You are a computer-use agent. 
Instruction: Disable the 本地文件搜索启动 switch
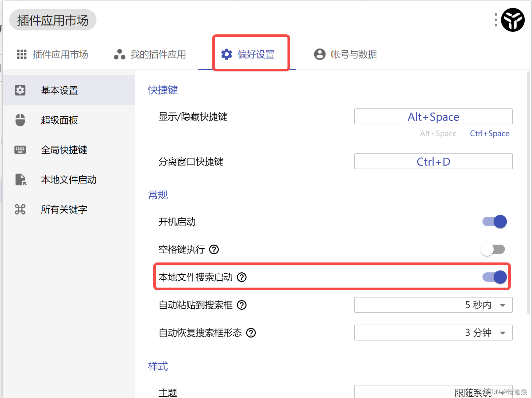pos(494,277)
